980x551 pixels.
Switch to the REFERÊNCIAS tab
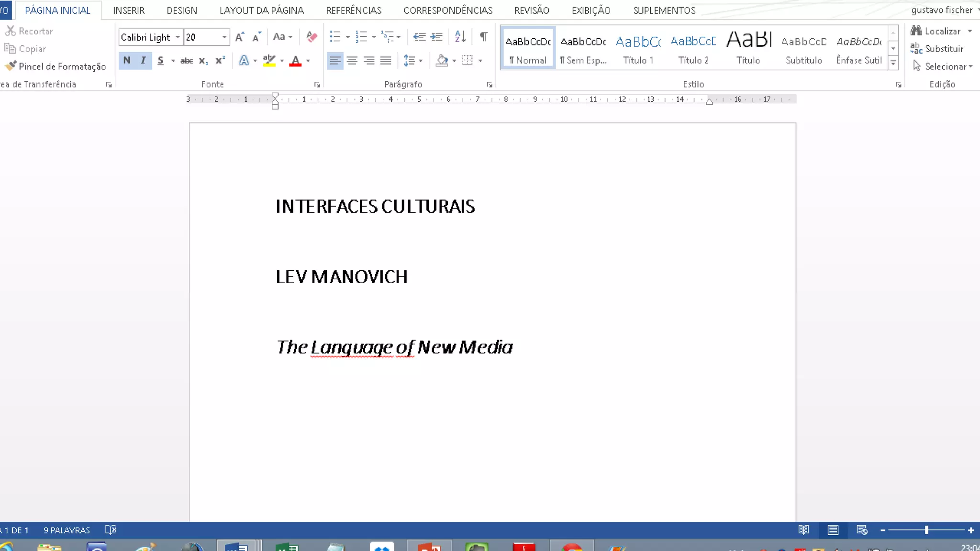tap(354, 10)
